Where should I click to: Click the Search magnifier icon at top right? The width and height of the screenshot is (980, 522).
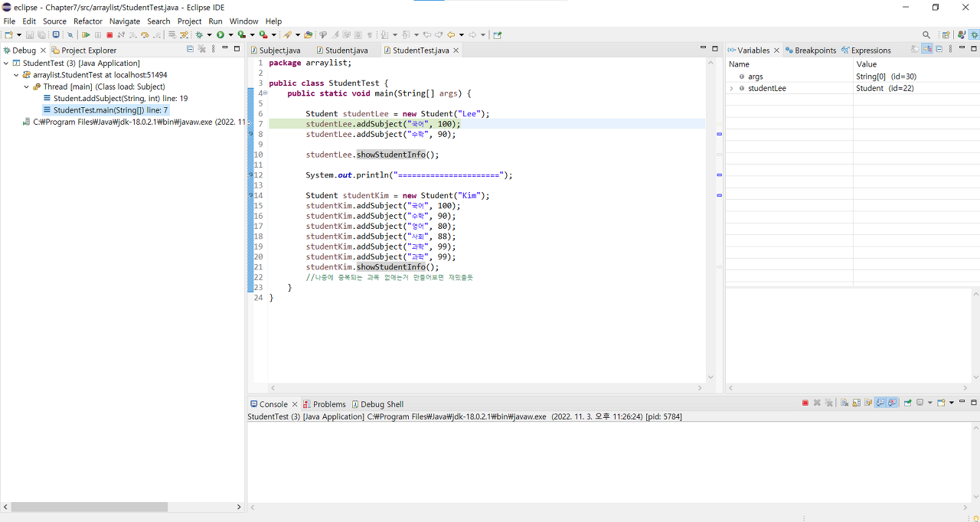(x=926, y=34)
